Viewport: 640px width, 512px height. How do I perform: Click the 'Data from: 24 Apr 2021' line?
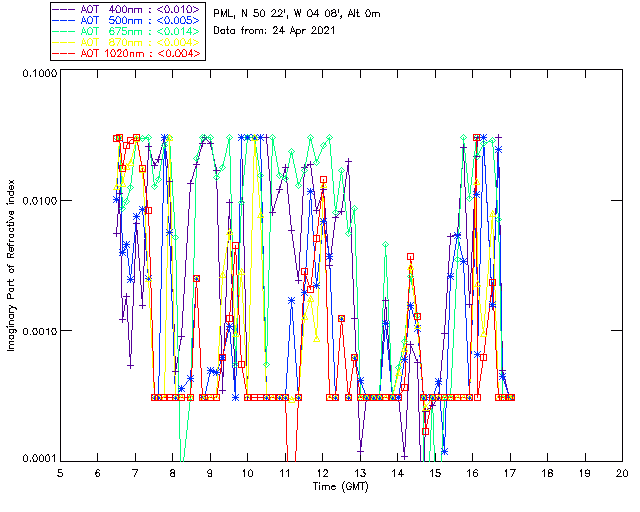point(274,31)
